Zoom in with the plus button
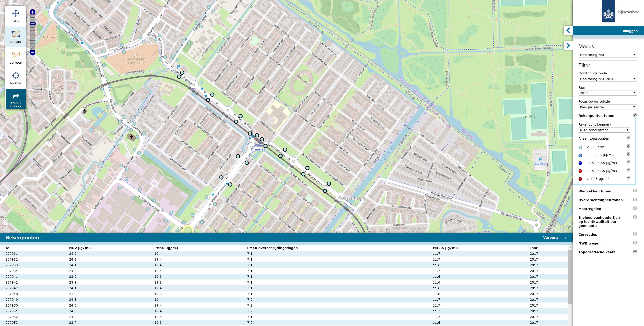 pos(32,12)
